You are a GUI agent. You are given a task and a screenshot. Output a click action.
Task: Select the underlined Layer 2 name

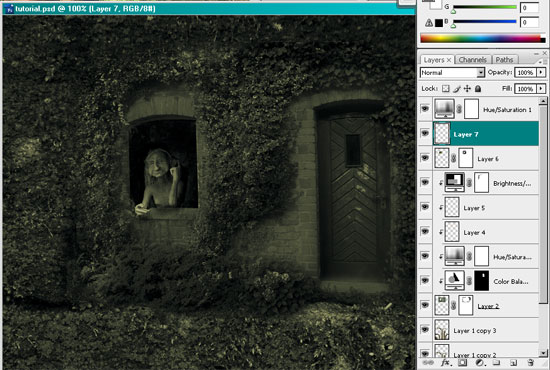(488, 306)
